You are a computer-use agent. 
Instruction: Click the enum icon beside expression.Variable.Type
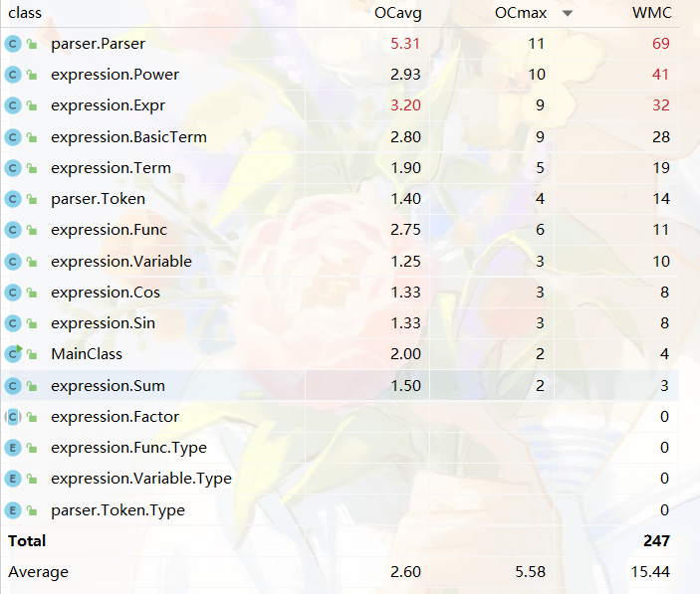tap(13, 479)
